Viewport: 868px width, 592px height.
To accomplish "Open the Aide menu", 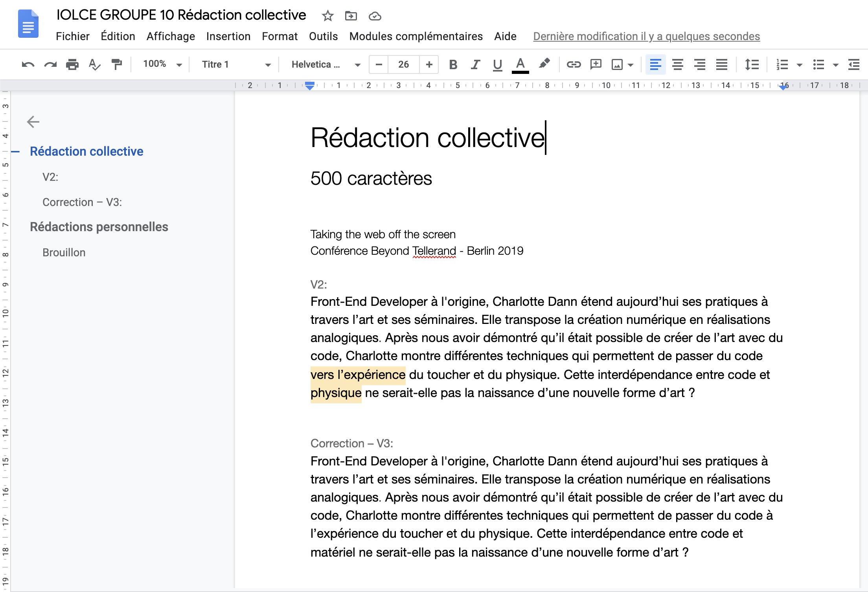I will (x=505, y=36).
